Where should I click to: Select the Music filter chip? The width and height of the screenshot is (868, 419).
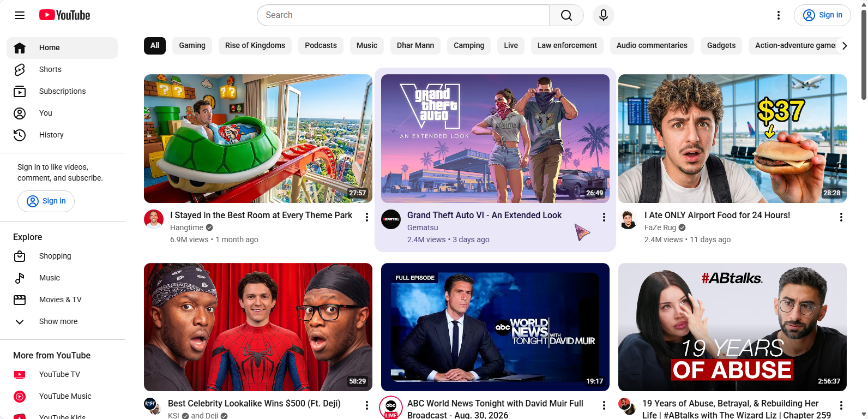pos(367,46)
